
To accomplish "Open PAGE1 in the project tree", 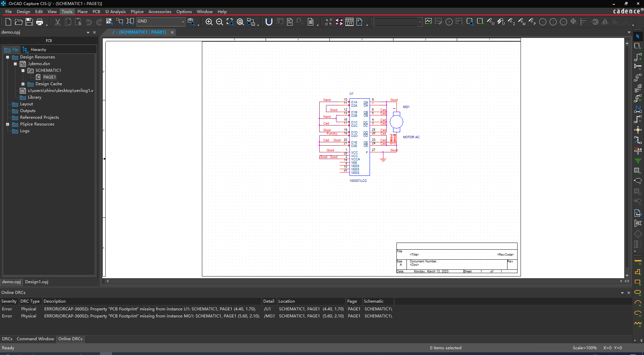I will coord(49,77).
